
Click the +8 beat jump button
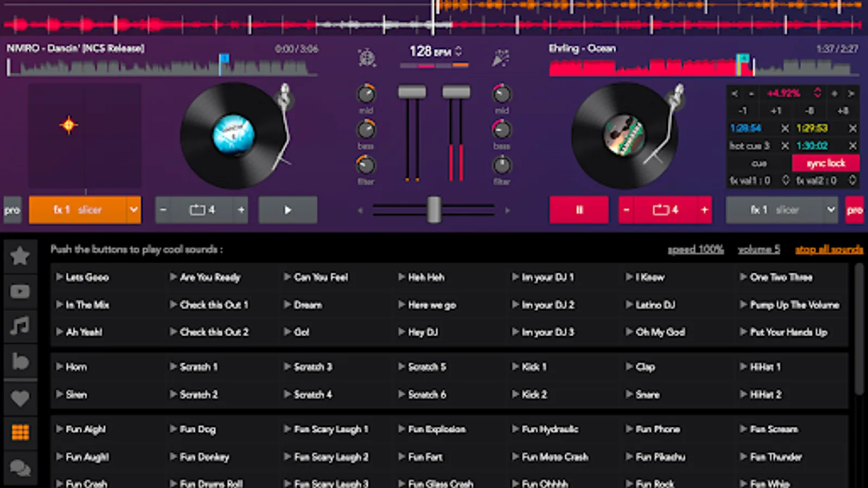843,111
